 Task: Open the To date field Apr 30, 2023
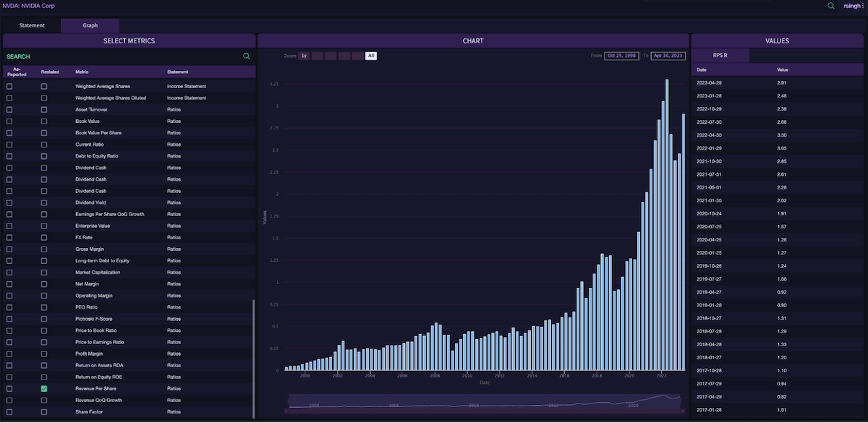pyautogui.click(x=668, y=56)
